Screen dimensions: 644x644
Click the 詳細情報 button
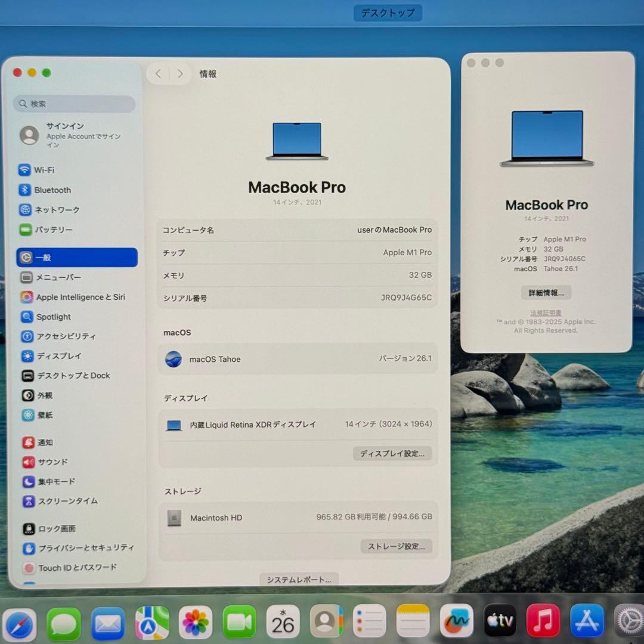(x=546, y=292)
